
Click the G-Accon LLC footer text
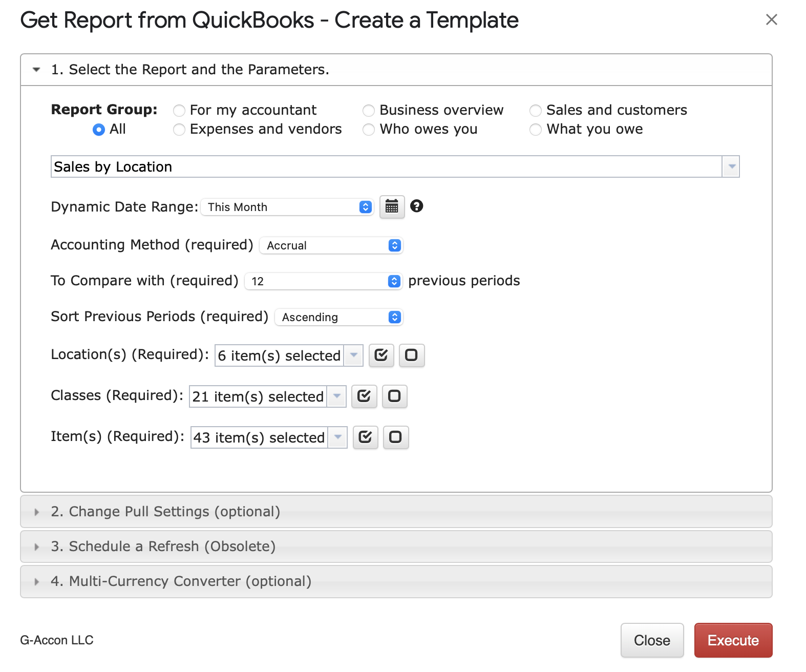pos(57,640)
